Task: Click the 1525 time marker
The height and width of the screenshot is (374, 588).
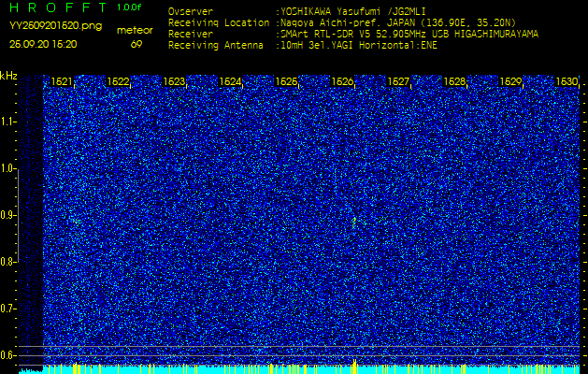Action: (287, 82)
